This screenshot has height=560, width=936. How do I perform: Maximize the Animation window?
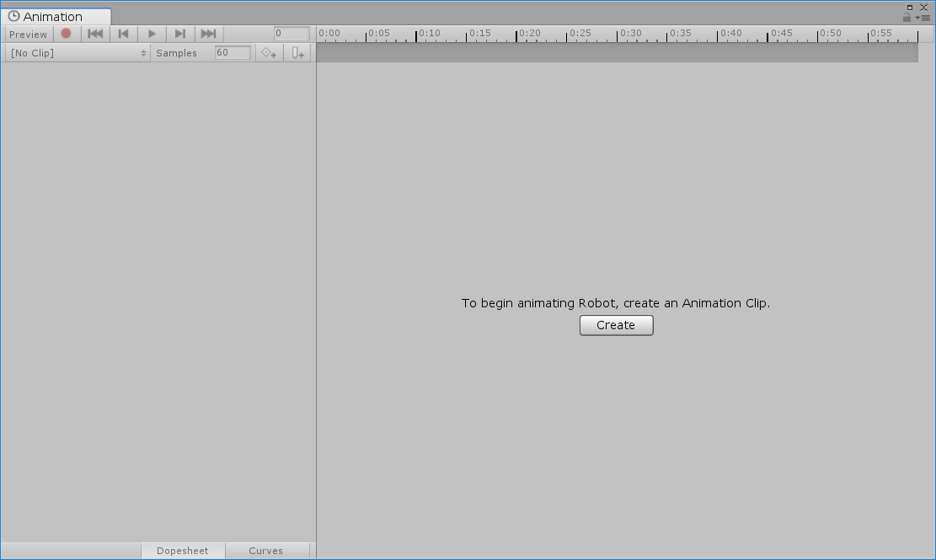tap(910, 7)
